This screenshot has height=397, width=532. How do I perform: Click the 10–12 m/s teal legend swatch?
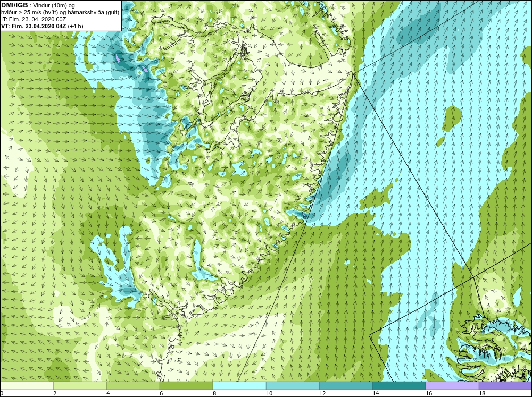[293, 386]
